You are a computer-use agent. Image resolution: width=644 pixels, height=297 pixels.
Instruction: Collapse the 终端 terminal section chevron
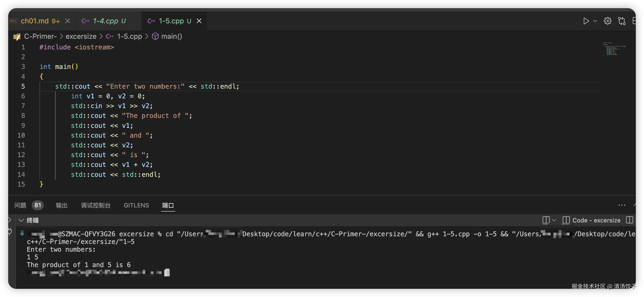[21, 220]
